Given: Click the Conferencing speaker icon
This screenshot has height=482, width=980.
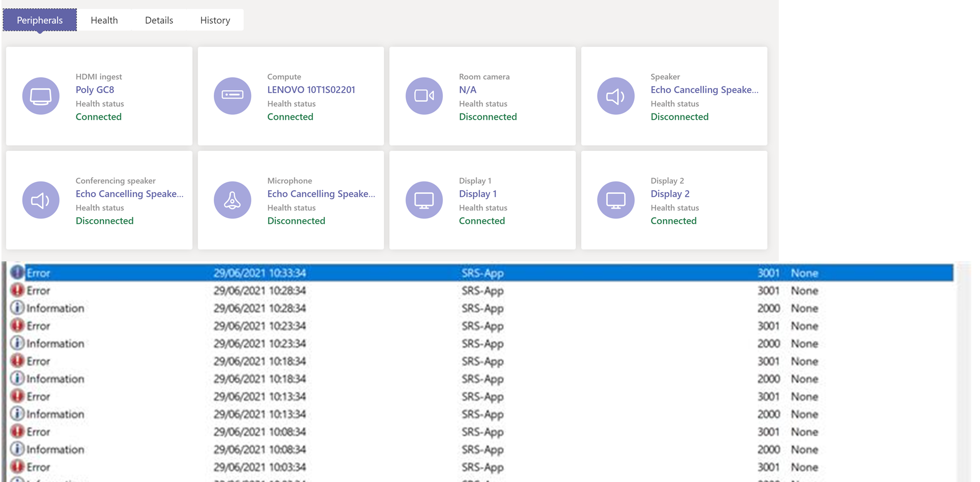Looking at the screenshot, I should [41, 200].
